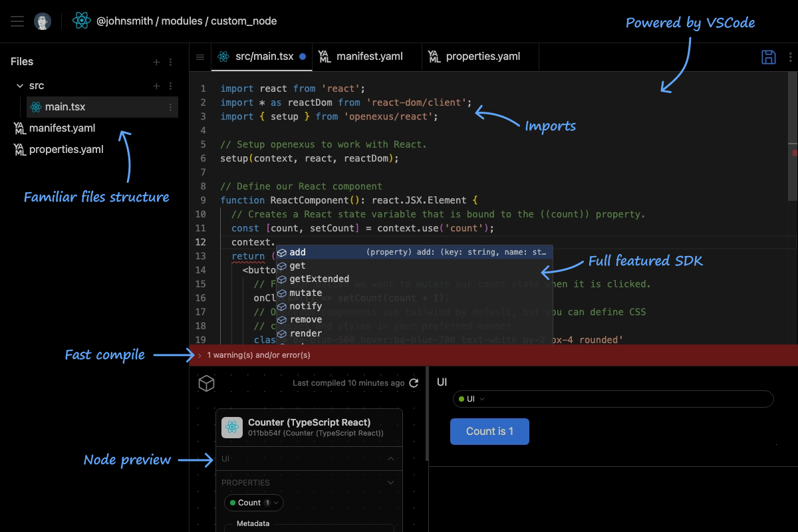
Task: Click the Counter node React icon
Action: (232, 427)
